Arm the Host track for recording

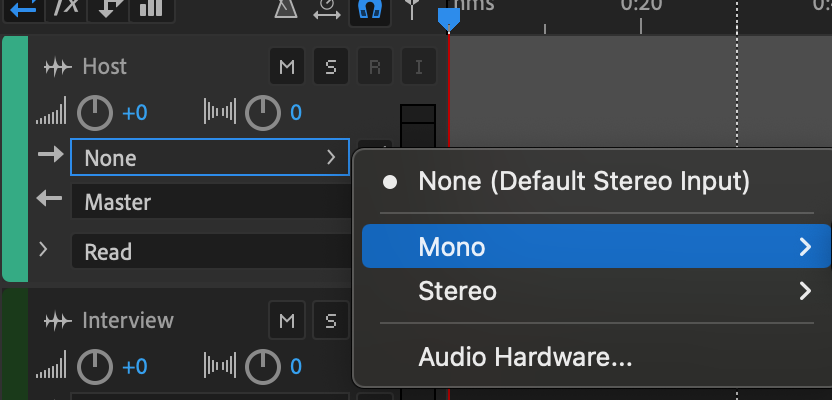[374, 67]
